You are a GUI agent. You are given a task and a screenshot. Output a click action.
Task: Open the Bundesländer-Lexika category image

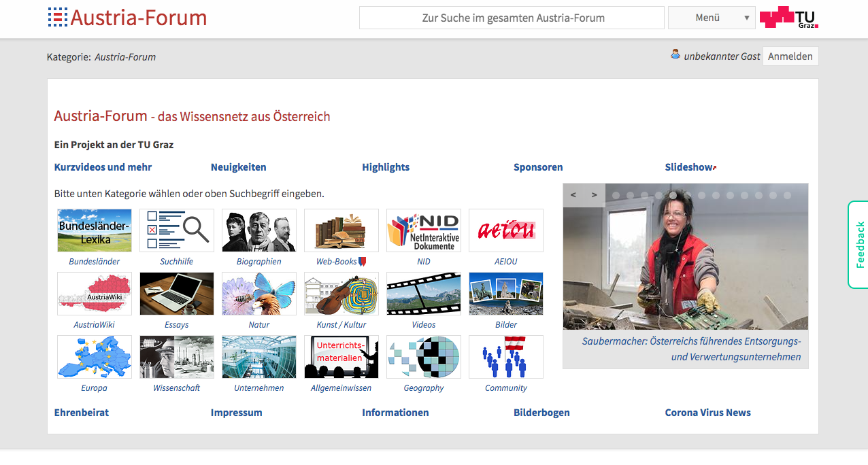tap(95, 230)
